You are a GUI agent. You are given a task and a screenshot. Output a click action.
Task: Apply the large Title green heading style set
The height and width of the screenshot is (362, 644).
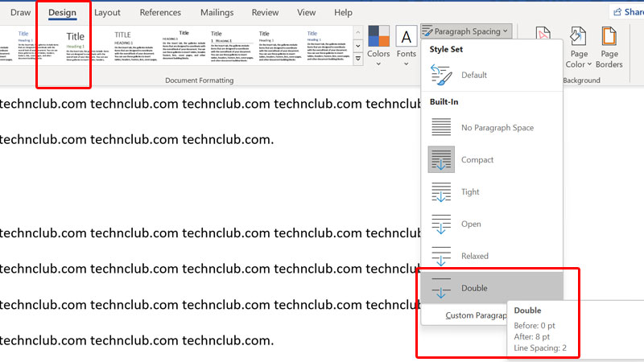point(87,46)
